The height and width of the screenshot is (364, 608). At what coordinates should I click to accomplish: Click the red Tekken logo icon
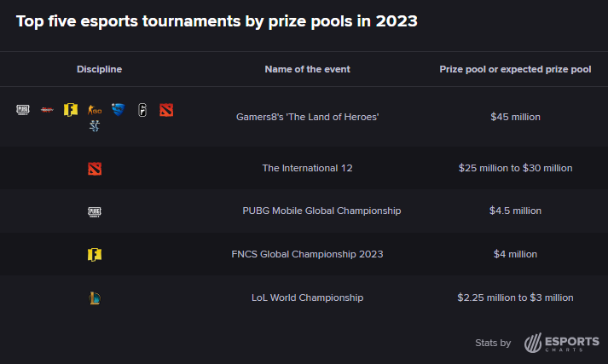click(47, 110)
